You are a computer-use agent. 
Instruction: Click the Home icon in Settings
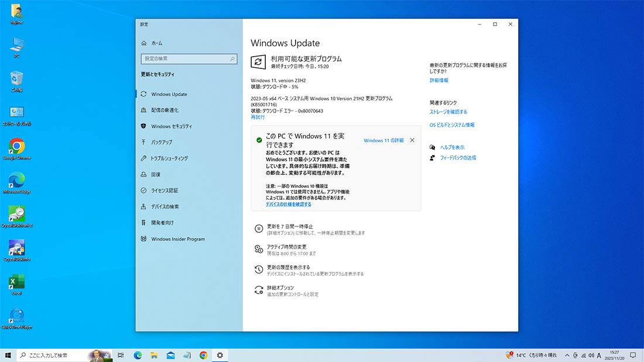144,43
